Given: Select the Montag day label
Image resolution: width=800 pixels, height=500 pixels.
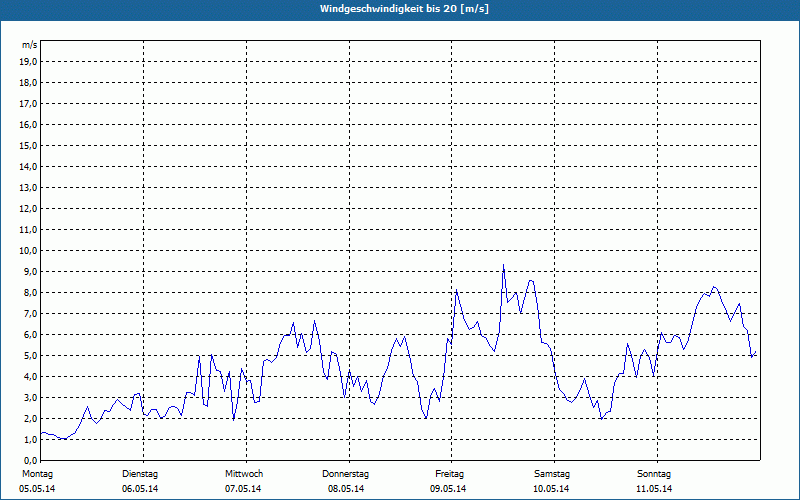Looking at the screenshot, I should (x=37, y=474).
